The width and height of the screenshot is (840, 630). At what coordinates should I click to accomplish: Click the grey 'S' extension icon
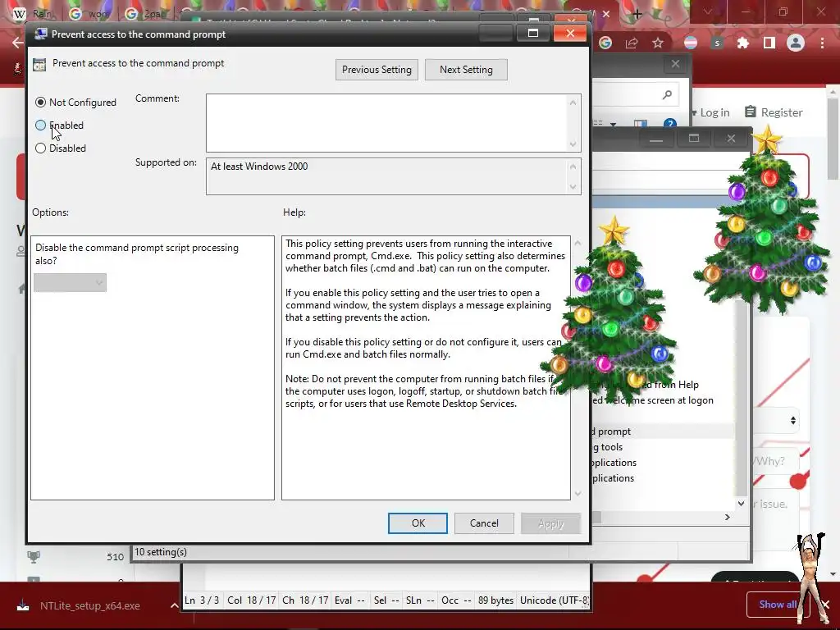[717, 43]
